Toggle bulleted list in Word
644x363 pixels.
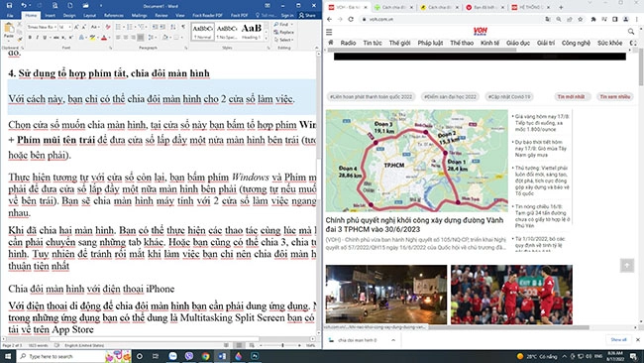click(118, 27)
